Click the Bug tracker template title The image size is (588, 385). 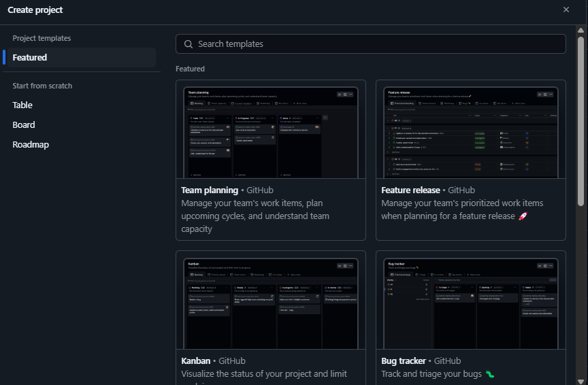404,361
